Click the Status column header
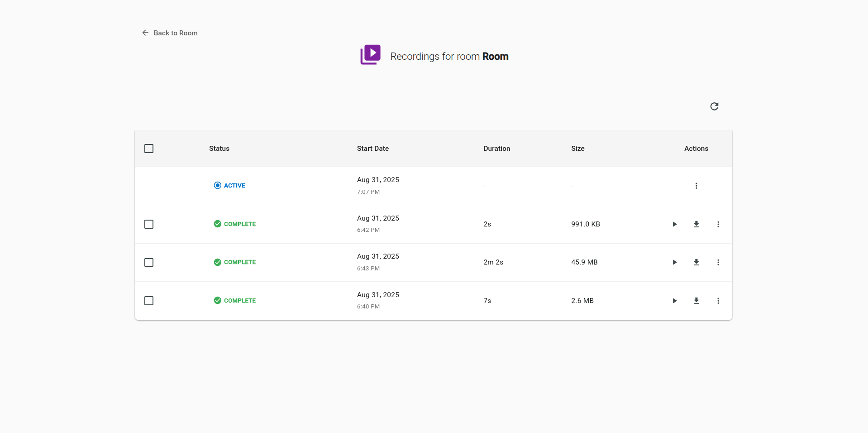Screen dimensions: 868x433 tap(219, 149)
